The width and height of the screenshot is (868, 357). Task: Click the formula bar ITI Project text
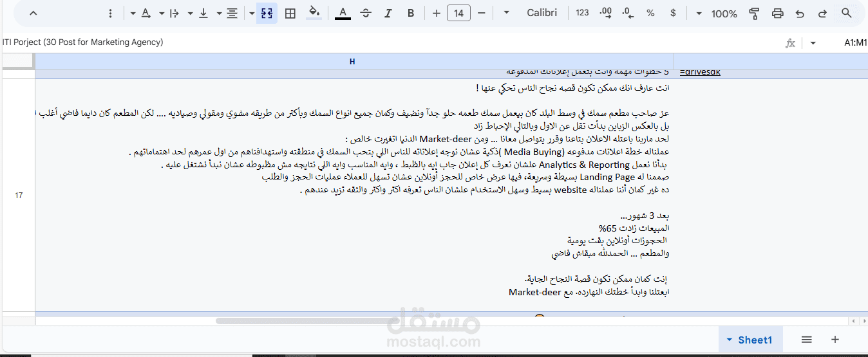click(x=82, y=42)
